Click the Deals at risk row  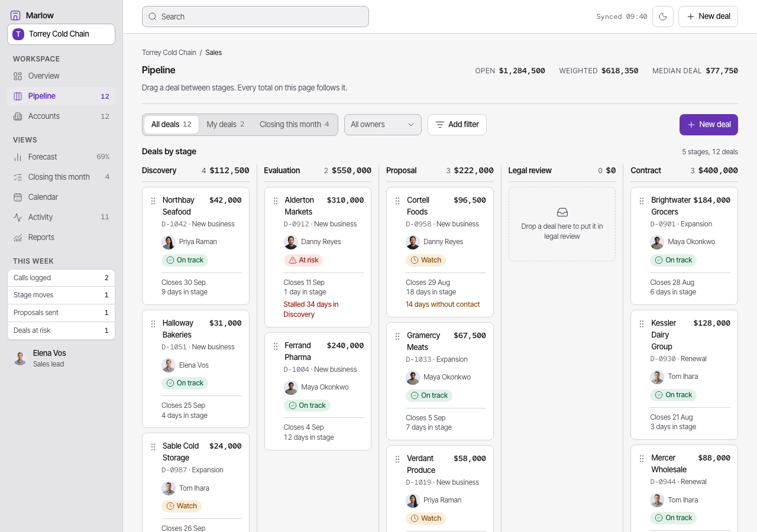(x=61, y=330)
